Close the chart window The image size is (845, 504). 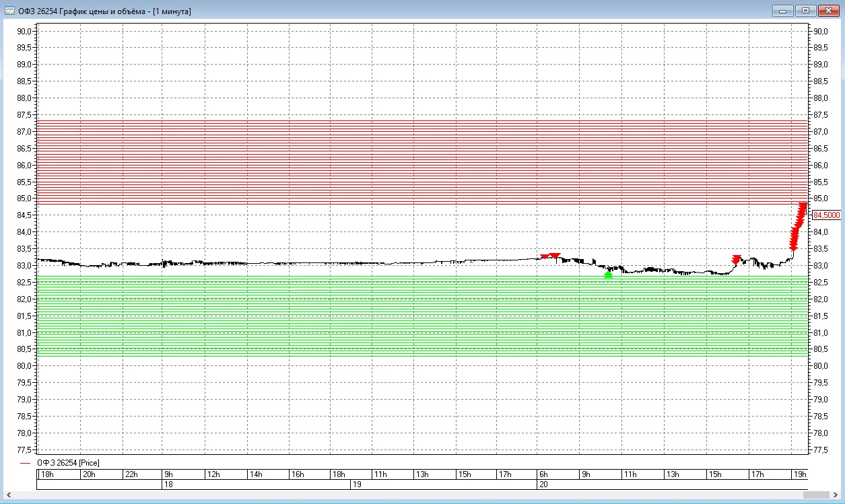tap(827, 10)
